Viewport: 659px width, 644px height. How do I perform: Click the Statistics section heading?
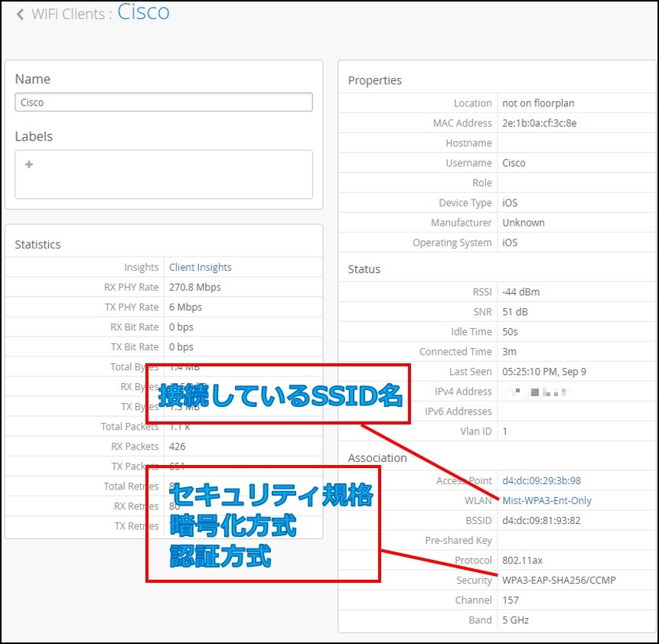(x=38, y=245)
